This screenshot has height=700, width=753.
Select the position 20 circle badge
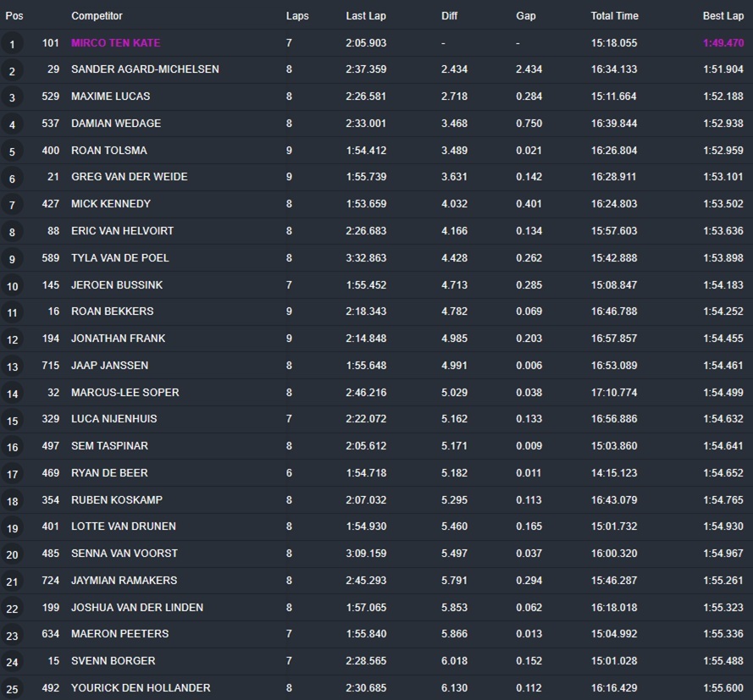[x=12, y=554]
